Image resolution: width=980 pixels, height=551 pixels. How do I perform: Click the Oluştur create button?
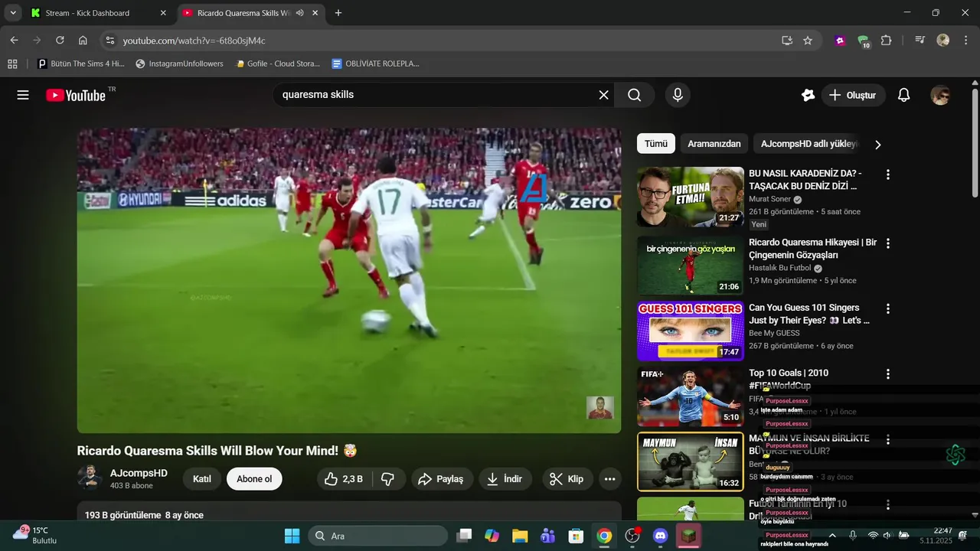[x=853, y=95]
